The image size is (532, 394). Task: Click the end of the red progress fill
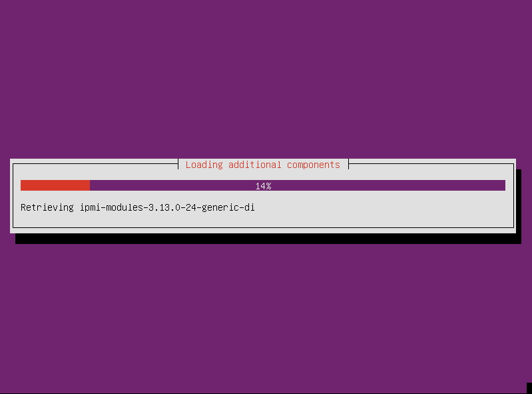coord(89,185)
